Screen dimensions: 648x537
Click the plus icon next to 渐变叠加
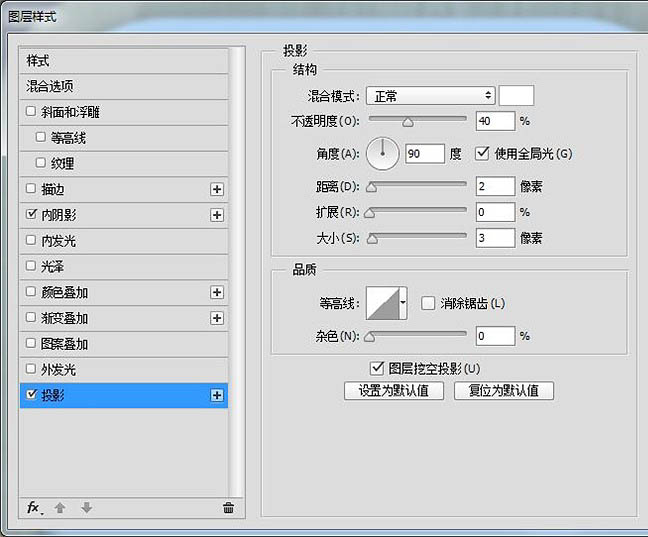tap(217, 318)
